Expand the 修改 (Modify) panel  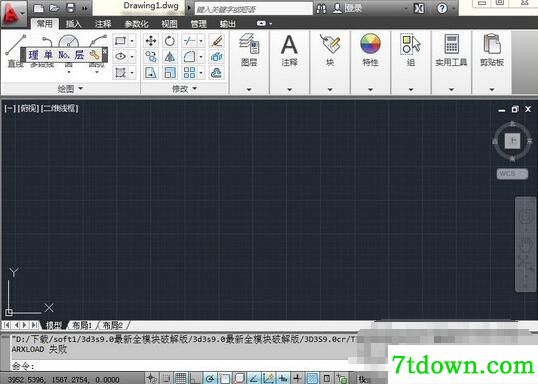click(185, 89)
